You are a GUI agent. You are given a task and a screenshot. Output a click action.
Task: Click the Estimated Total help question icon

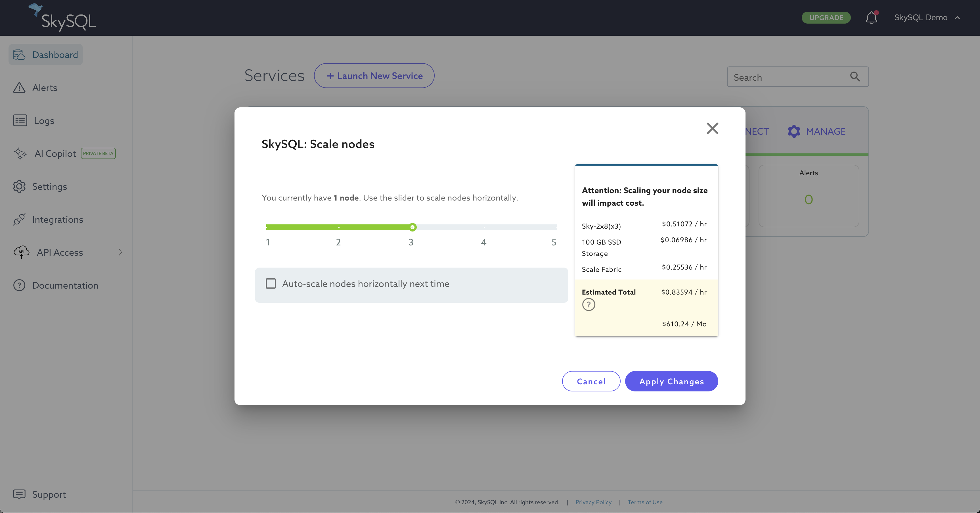pyautogui.click(x=589, y=305)
